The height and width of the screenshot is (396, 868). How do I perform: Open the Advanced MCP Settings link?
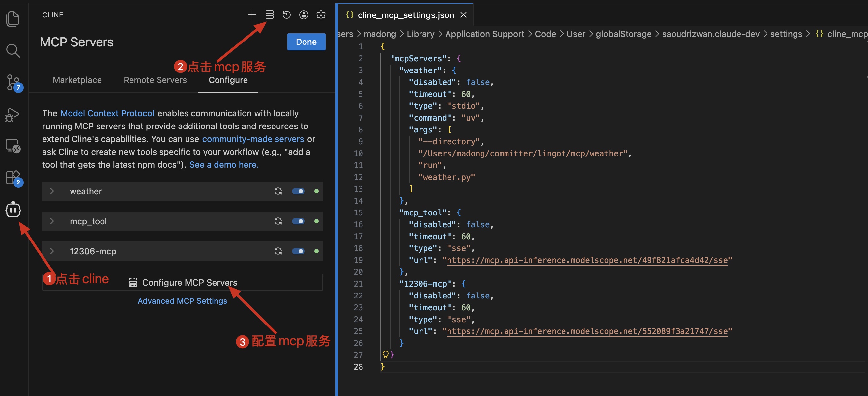tap(182, 301)
